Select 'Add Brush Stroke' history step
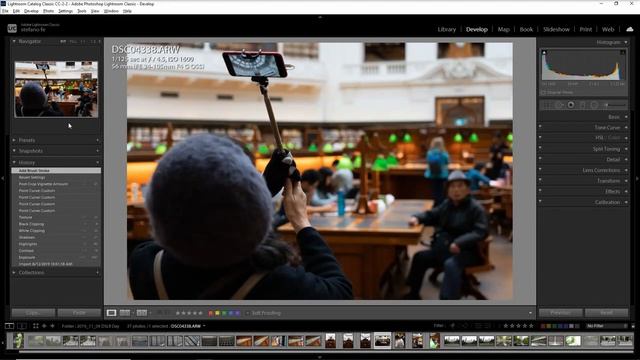The height and width of the screenshot is (360, 640). [56, 171]
